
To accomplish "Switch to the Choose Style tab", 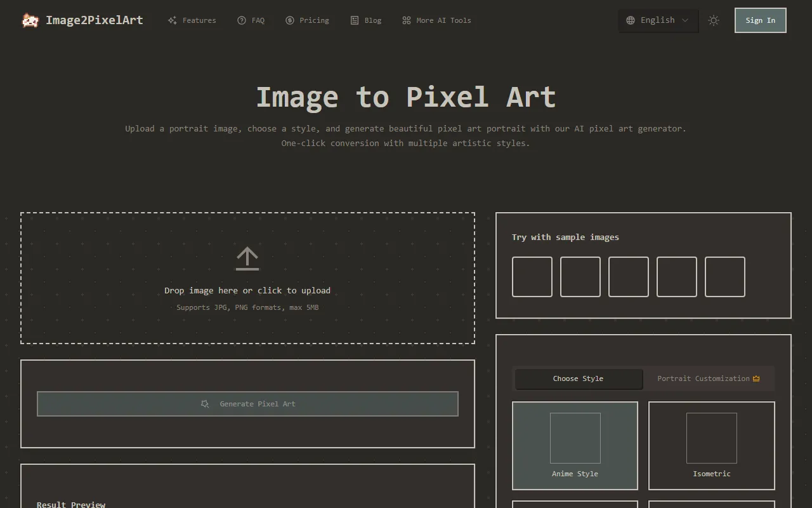I will point(578,378).
